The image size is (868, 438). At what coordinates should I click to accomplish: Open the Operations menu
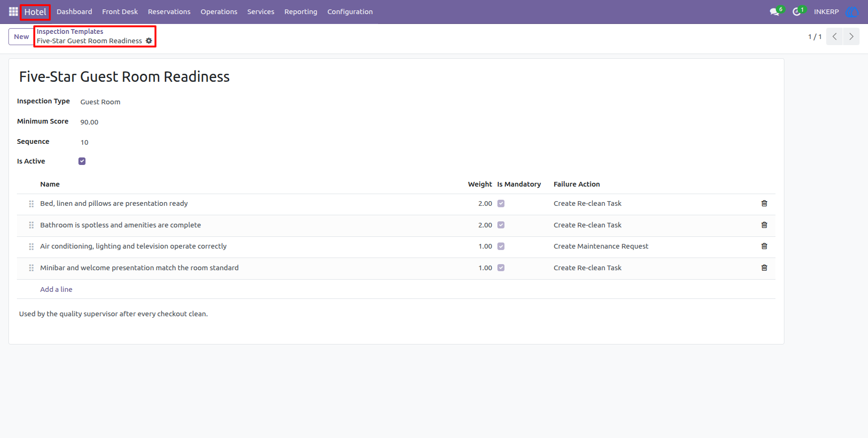(x=219, y=12)
